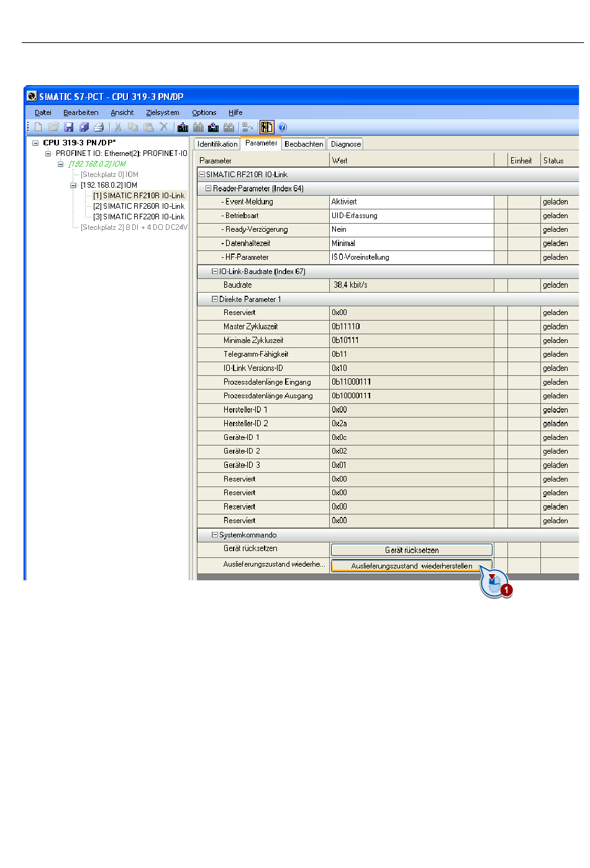Click the Event-Meldung value Aktiviert
This screenshot has height=868, width=590.
[411, 202]
